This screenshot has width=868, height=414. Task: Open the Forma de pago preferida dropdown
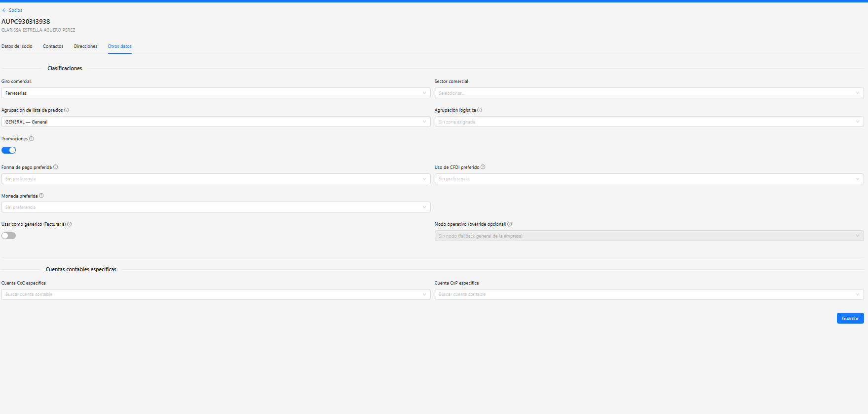click(216, 179)
